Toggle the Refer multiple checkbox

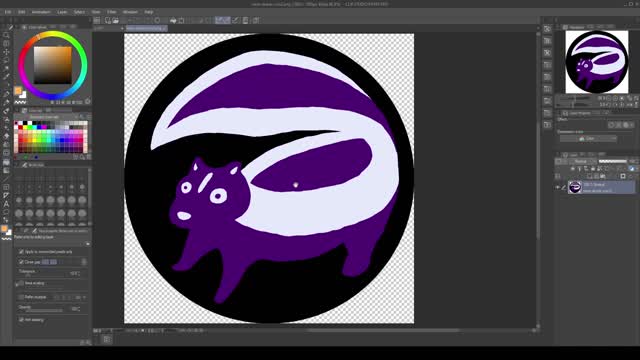(x=21, y=297)
